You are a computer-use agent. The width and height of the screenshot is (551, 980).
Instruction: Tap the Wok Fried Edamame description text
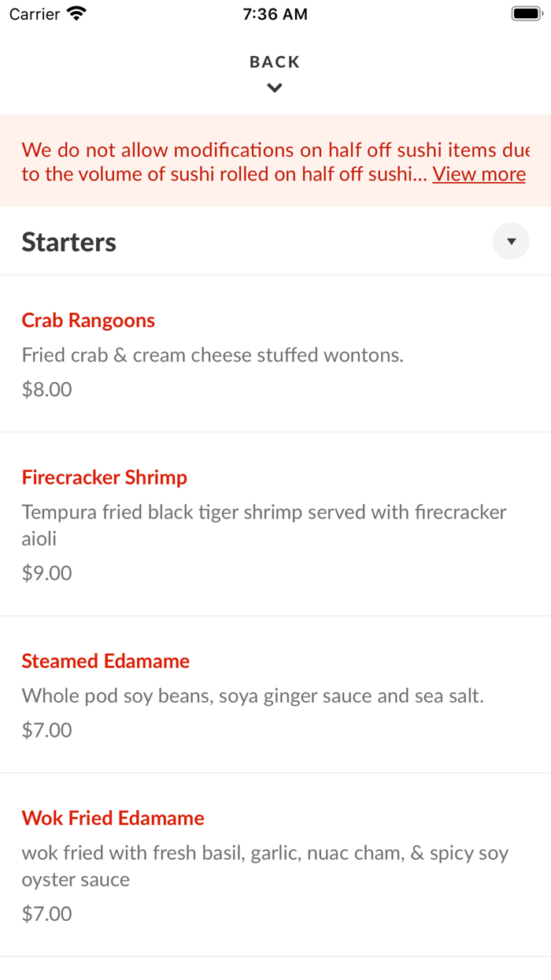pos(264,852)
